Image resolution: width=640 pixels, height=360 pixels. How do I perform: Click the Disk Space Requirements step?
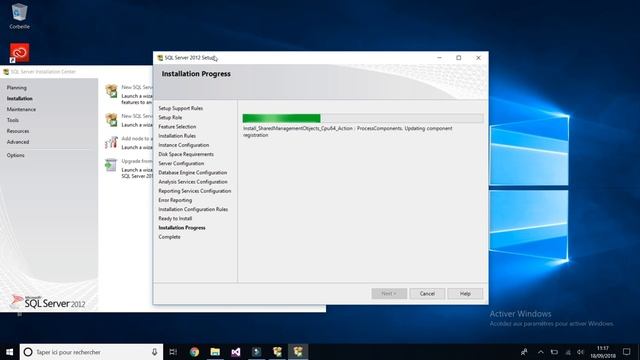(186, 154)
